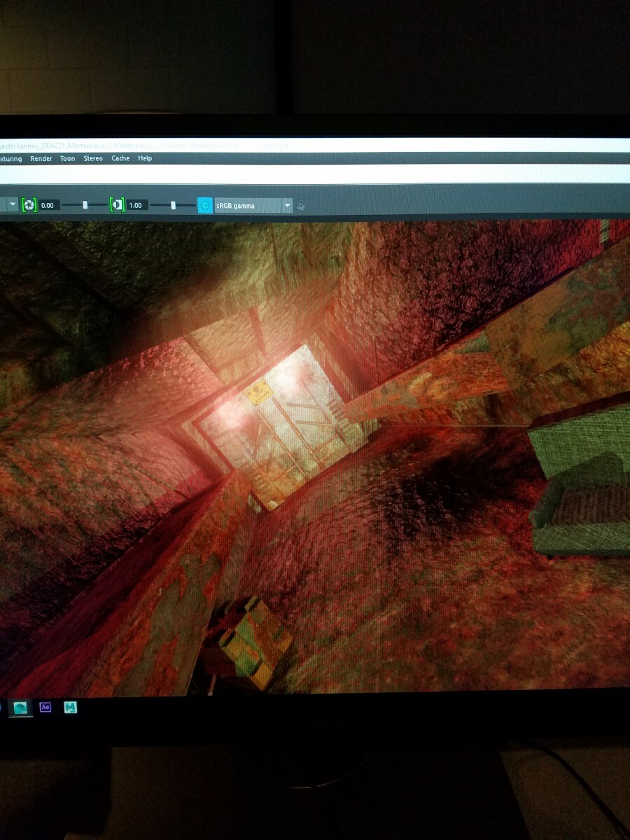The height and width of the screenshot is (840, 630).
Task: Open After Effects from the taskbar
Action: coord(45,707)
